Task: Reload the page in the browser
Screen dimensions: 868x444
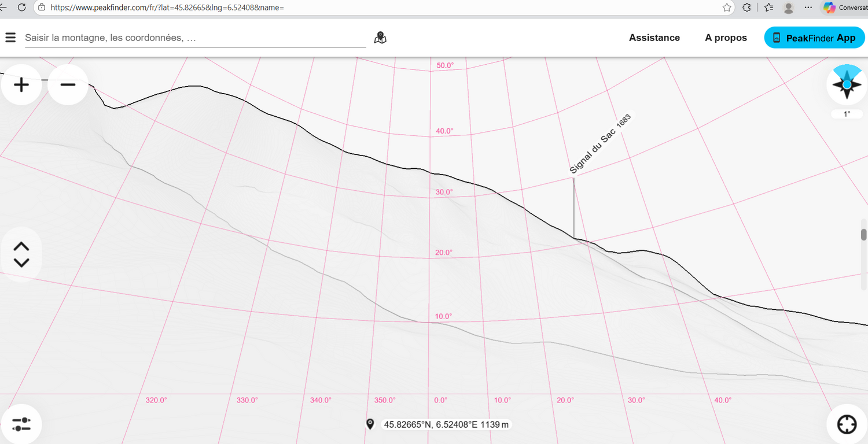Action: point(22,8)
